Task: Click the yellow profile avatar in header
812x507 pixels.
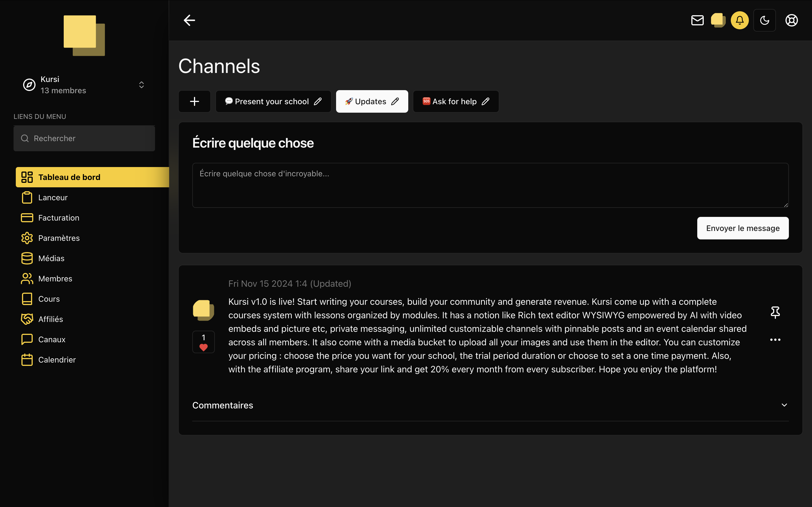Action: [x=718, y=20]
